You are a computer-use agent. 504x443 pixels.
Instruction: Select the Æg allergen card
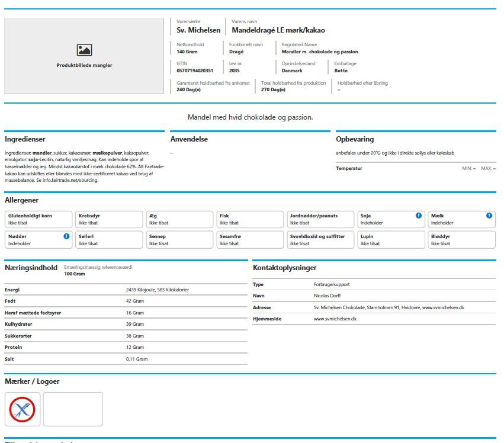click(x=179, y=219)
